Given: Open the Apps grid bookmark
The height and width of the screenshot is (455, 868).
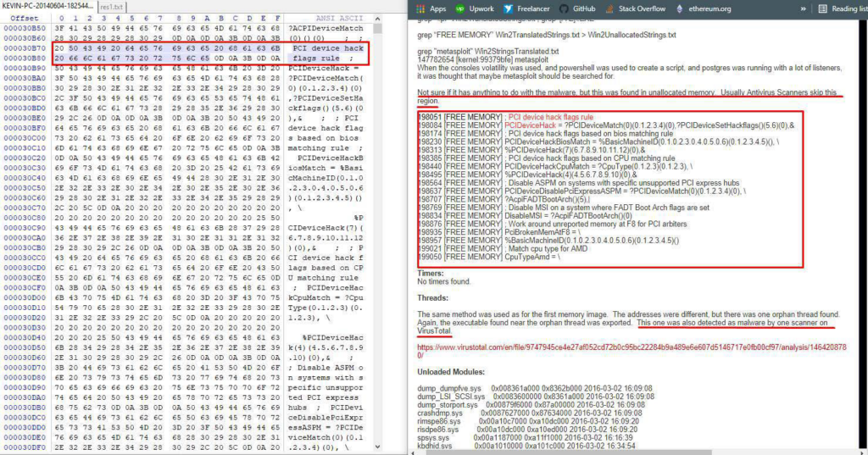Looking at the screenshot, I should (431, 8).
